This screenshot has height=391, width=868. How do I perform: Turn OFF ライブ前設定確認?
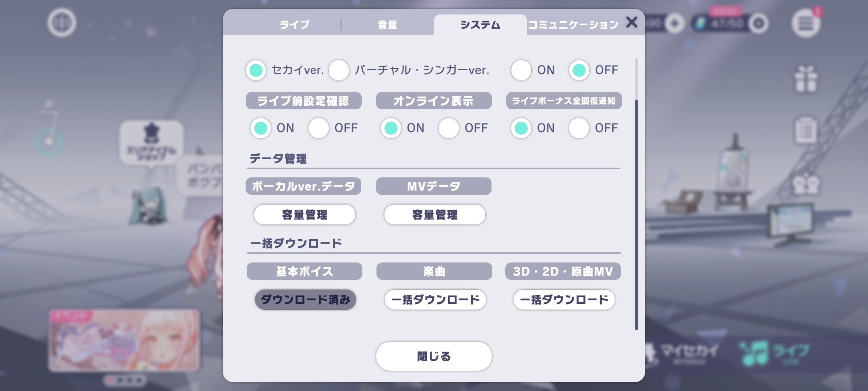pos(319,128)
